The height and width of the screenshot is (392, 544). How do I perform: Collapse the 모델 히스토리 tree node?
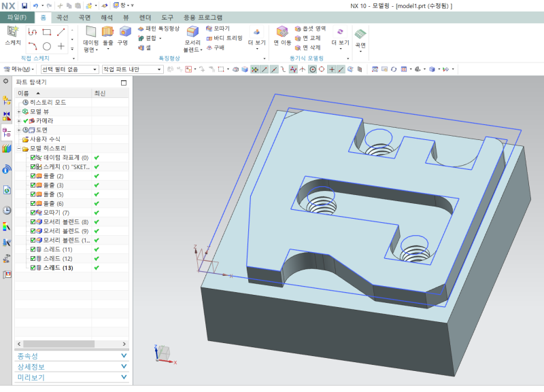[19, 148]
